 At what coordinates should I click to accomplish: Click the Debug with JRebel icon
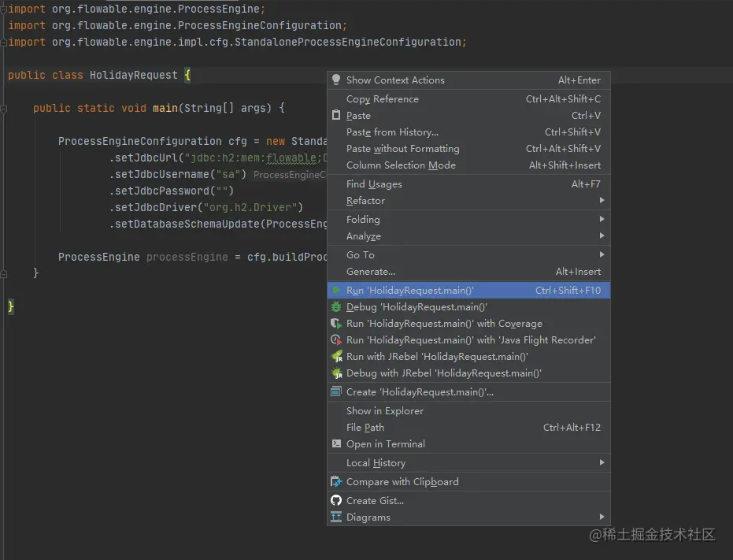click(336, 373)
